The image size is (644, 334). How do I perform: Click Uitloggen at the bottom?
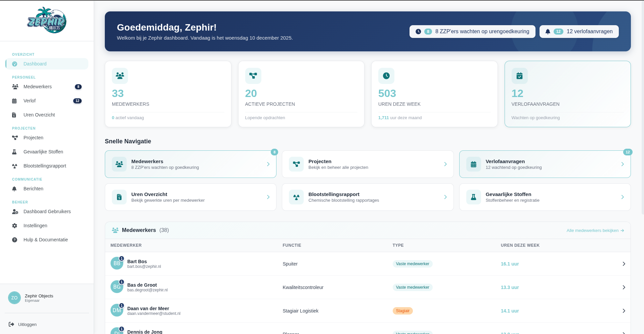[x=27, y=324]
